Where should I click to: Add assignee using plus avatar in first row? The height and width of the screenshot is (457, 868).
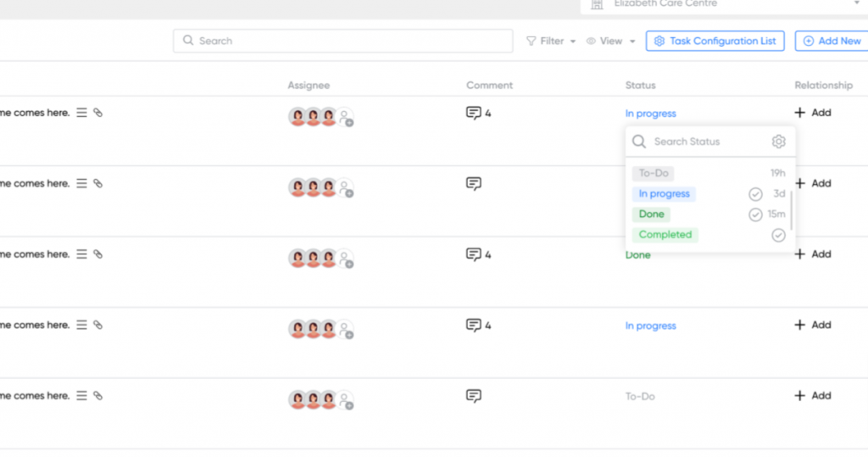coord(346,118)
